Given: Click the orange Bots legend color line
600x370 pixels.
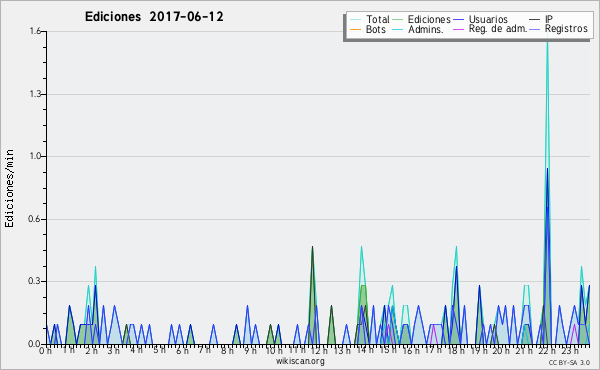Looking at the screenshot, I should [x=355, y=29].
